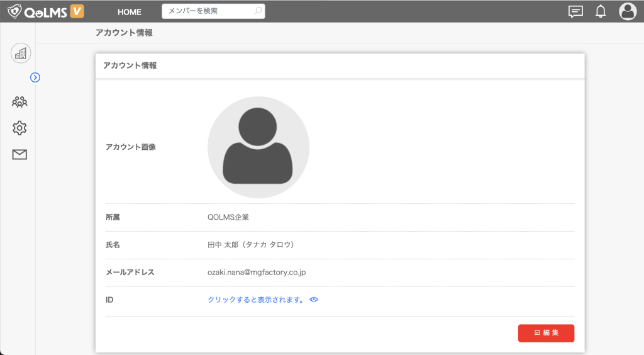Show notifications via the bell icon
644x355 pixels.
601,11
